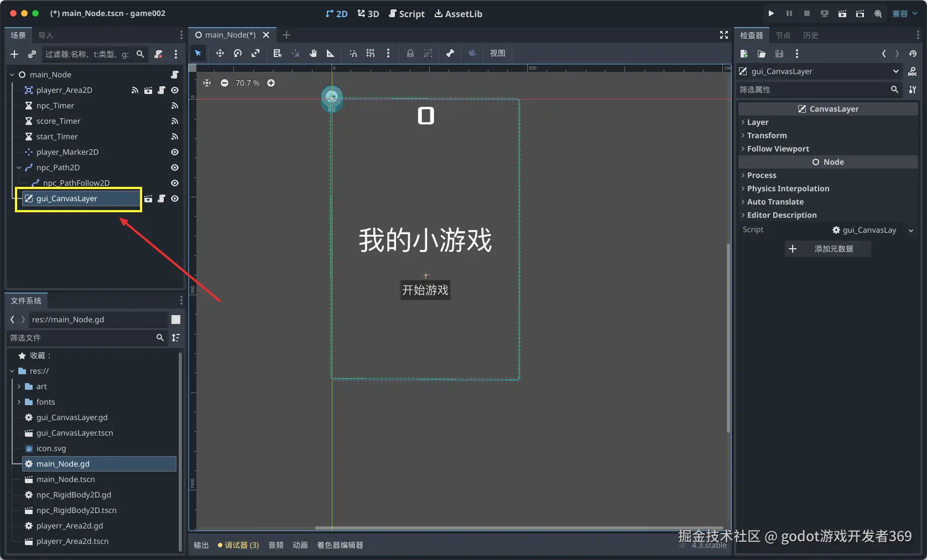Image resolution: width=927 pixels, height=560 pixels.
Task: Run a specific scene
Action: click(x=860, y=13)
